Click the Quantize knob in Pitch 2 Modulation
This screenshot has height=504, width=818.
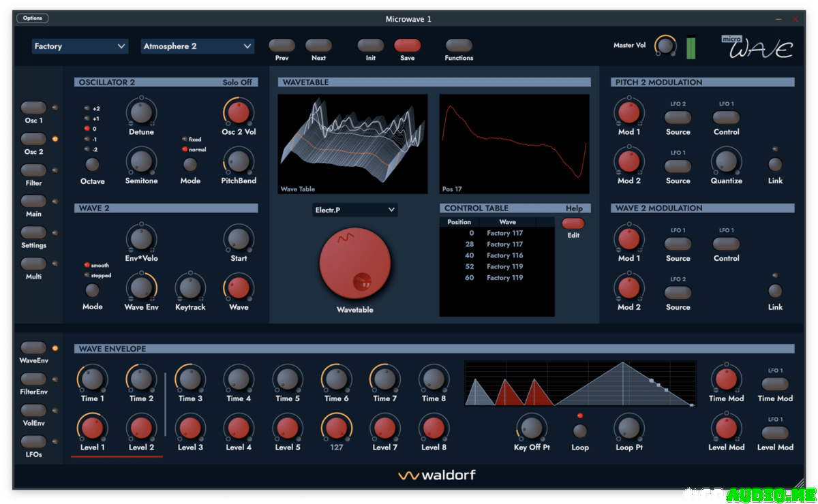726,161
